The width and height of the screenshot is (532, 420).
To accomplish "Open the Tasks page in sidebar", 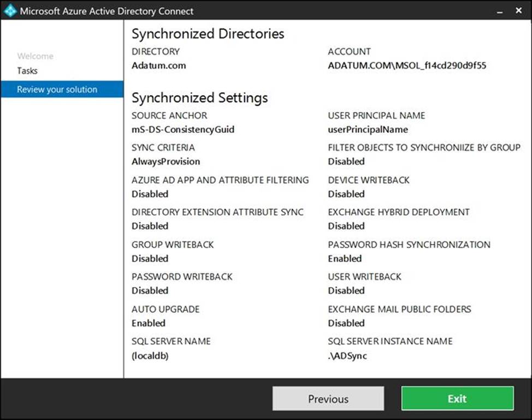I will (x=27, y=70).
